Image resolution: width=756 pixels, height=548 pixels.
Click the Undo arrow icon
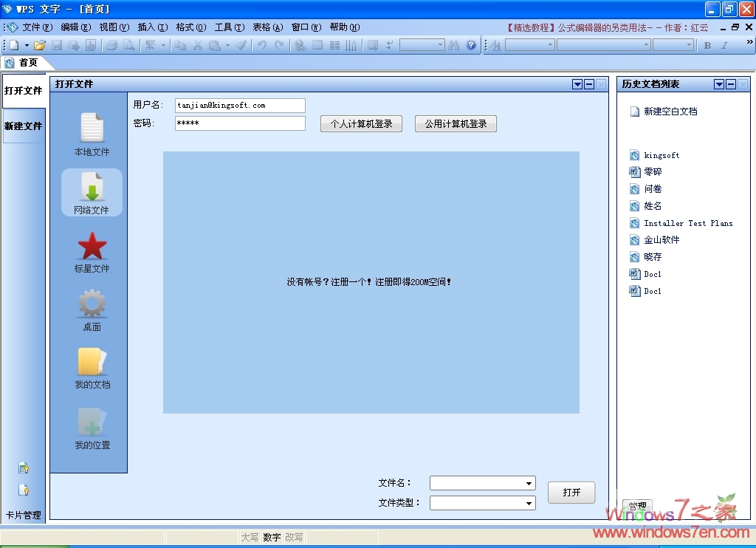(x=262, y=45)
